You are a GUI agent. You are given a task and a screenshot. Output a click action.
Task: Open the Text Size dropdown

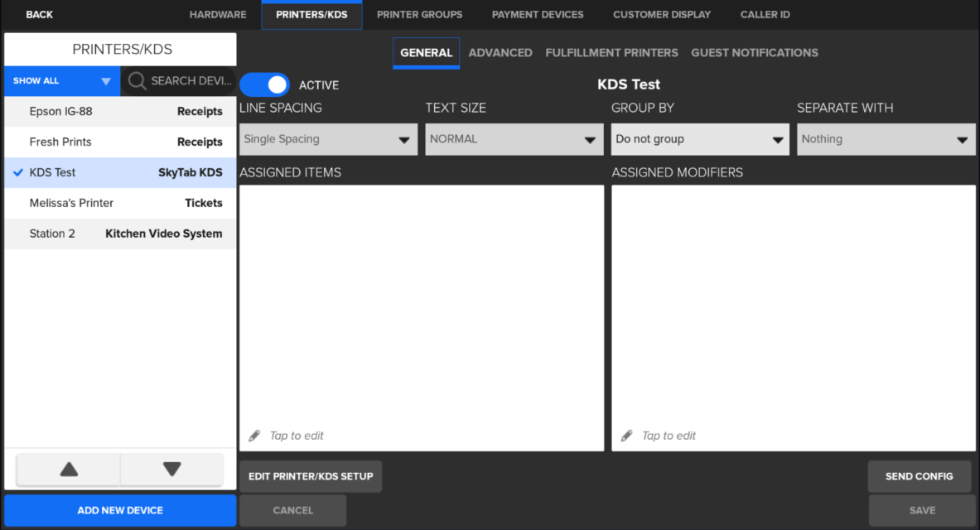click(514, 139)
